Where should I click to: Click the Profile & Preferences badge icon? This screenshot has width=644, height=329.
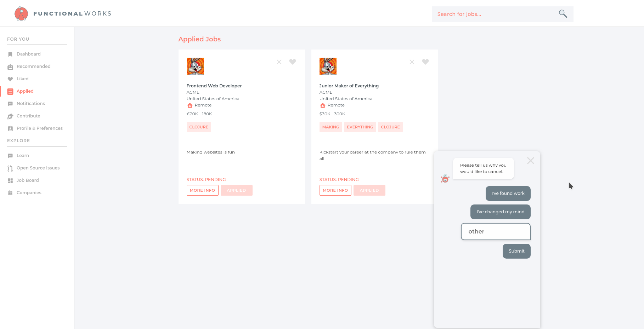click(x=10, y=128)
